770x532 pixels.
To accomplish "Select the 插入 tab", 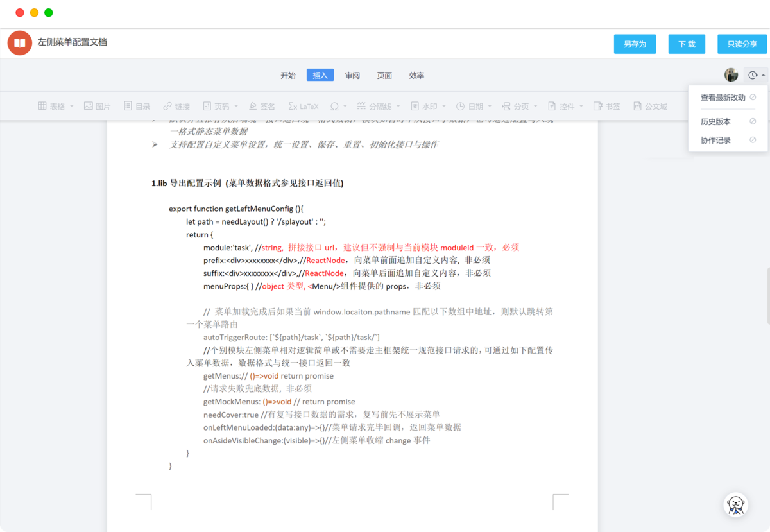I will click(320, 75).
